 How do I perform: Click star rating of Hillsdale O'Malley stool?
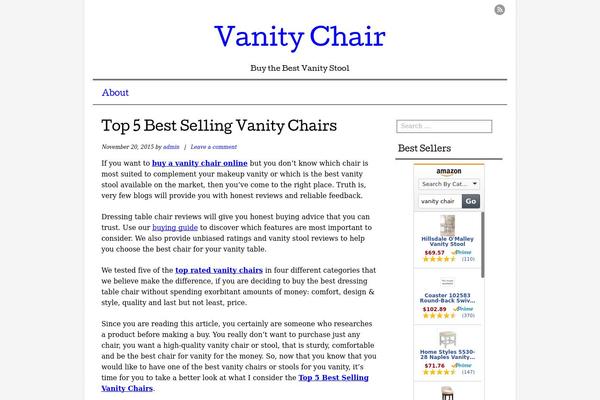click(x=439, y=259)
